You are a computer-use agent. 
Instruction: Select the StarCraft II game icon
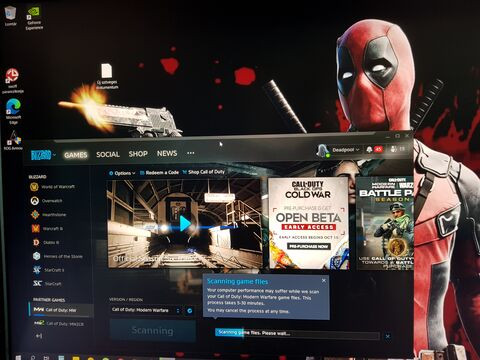click(37, 270)
